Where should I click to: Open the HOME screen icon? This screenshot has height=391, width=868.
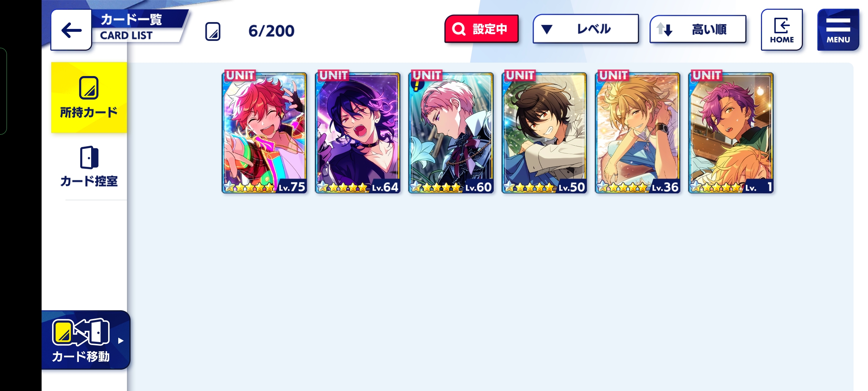point(782,30)
